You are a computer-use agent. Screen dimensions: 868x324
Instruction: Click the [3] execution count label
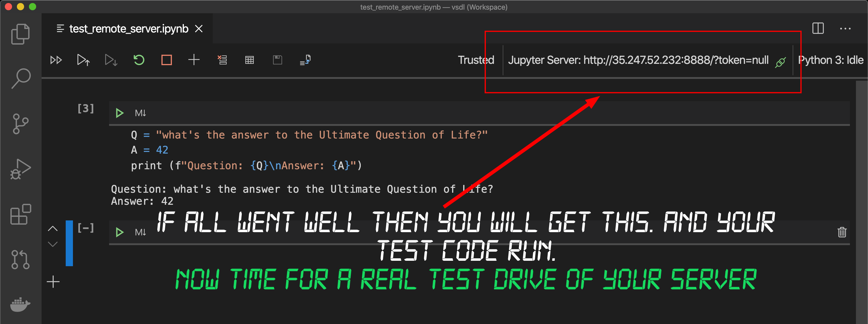pyautogui.click(x=86, y=108)
